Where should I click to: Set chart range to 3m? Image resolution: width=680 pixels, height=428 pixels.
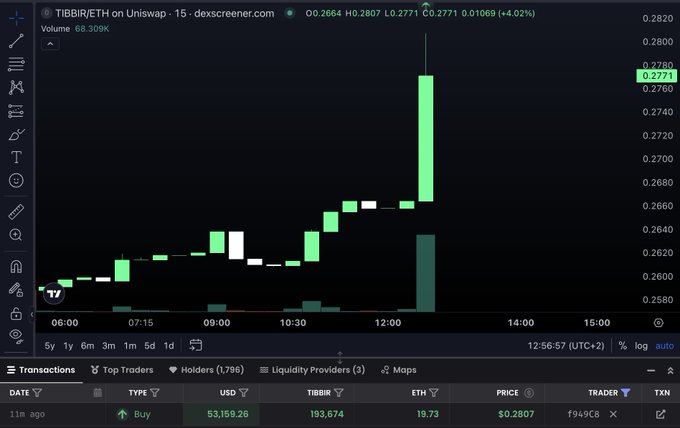click(108, 346)
